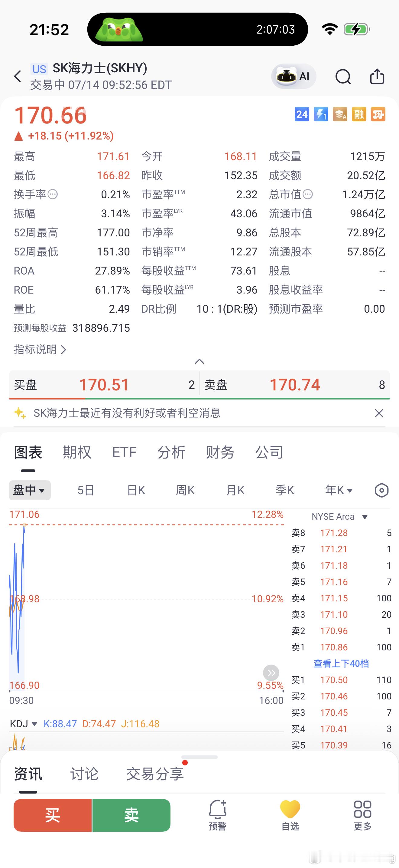
Task: Dismiss the AI suggestion with the X
Action: coord(379,413)
